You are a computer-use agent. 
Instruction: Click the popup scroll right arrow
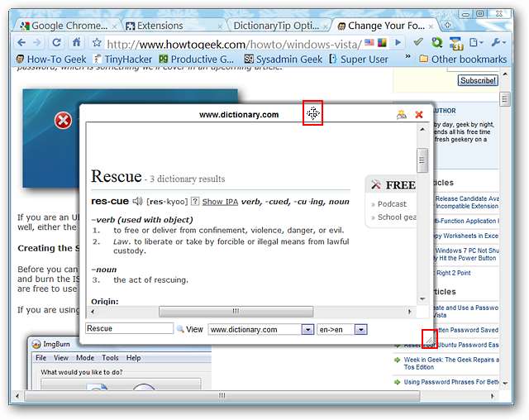tap(410, 312)
